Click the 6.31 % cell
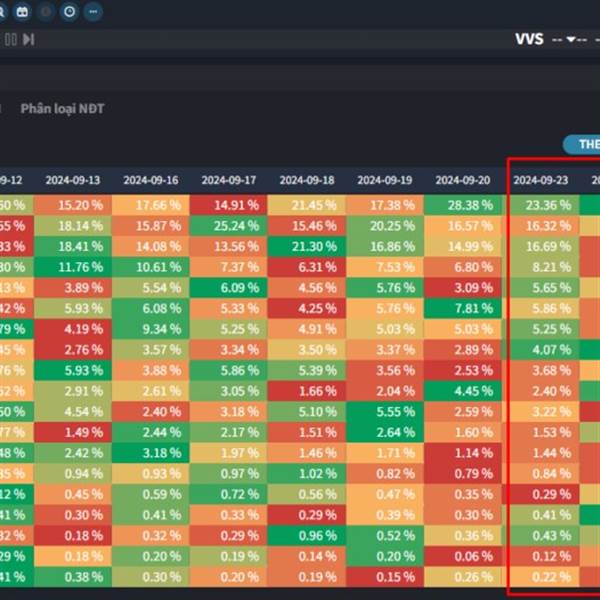Viewport: 600px width, 600px height. [307, 267]
